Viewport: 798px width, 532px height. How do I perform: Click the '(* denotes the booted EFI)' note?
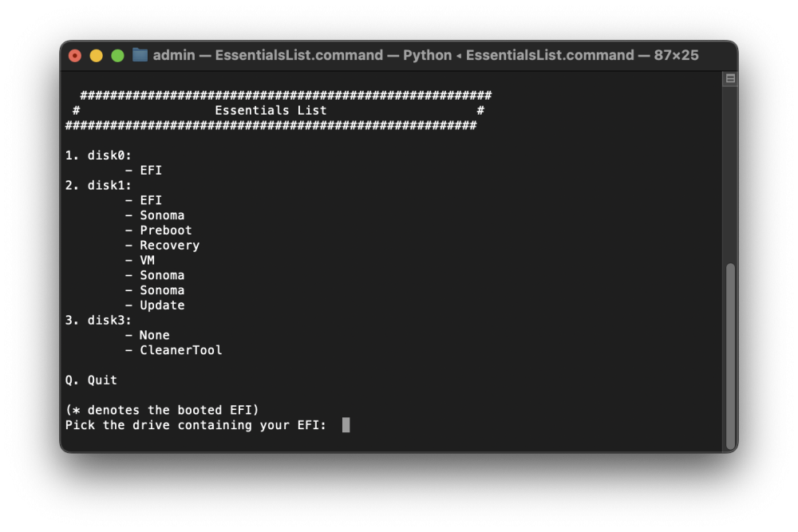(x=162, y=410)
